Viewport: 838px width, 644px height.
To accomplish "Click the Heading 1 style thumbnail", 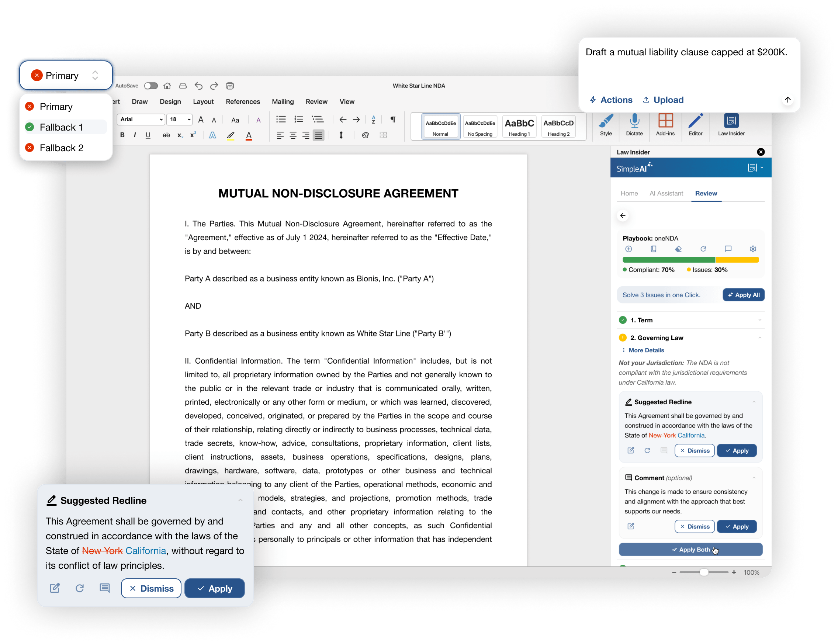I will [x=519, y=127].
